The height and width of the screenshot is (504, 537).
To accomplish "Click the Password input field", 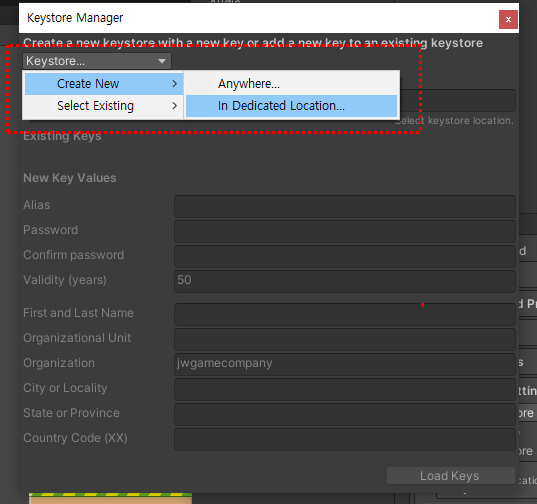I will click(x=345, y=231).
